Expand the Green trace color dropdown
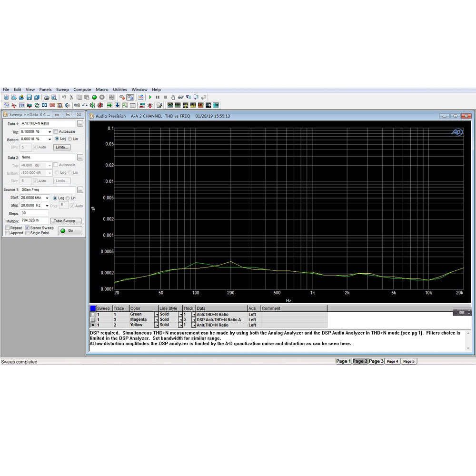Image resolution: width=476 pixels, height=476 pixels. point(157,314)
